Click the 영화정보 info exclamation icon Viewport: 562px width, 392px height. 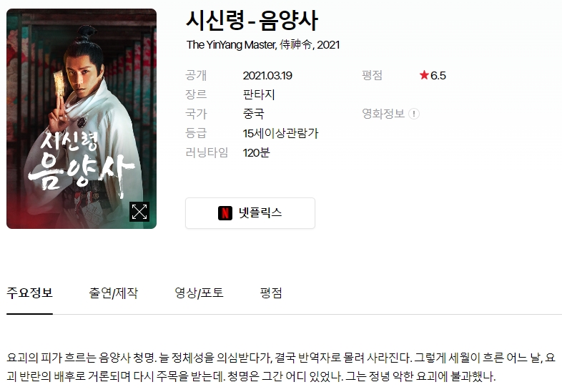[x=414, y=114]
